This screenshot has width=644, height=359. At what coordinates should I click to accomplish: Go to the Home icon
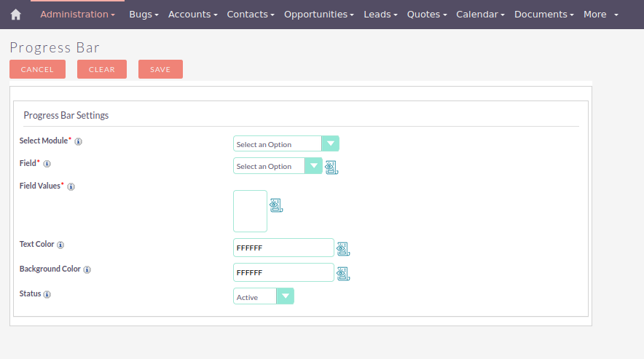pos(15,15)
